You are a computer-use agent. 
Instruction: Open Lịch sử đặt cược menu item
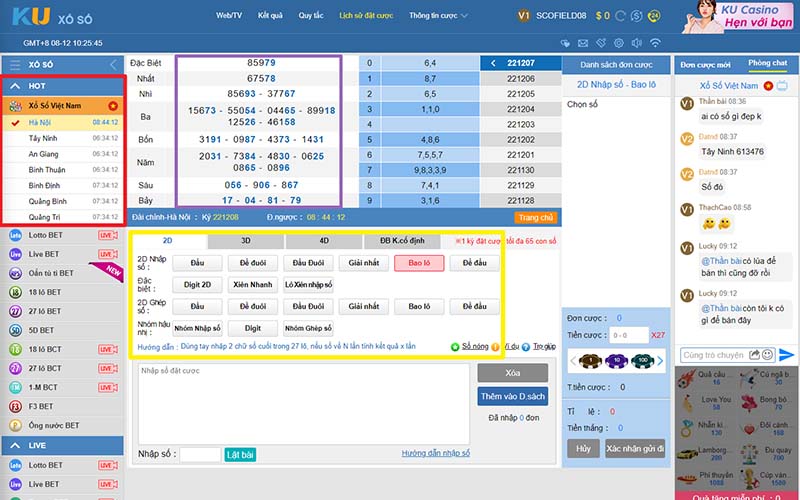pos(366,16)
